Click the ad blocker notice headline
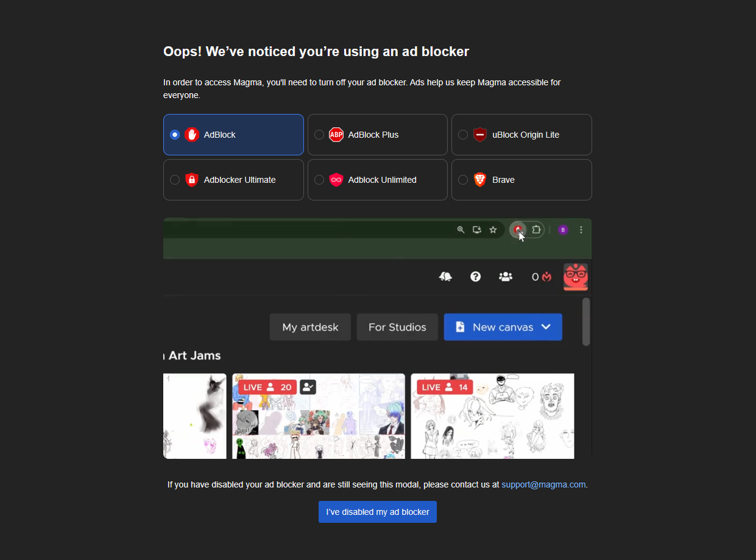756x560 pixels. click(316, 52)
